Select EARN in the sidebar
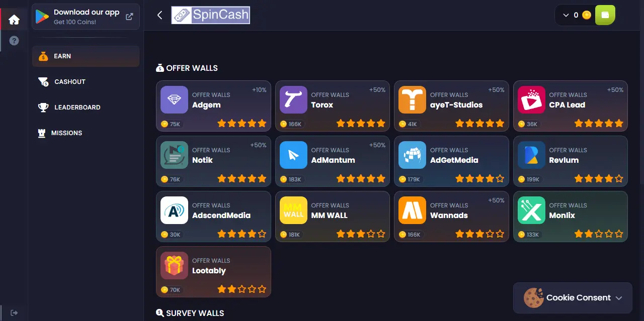This screenshot has height=321, width=644. pos(86,56)
